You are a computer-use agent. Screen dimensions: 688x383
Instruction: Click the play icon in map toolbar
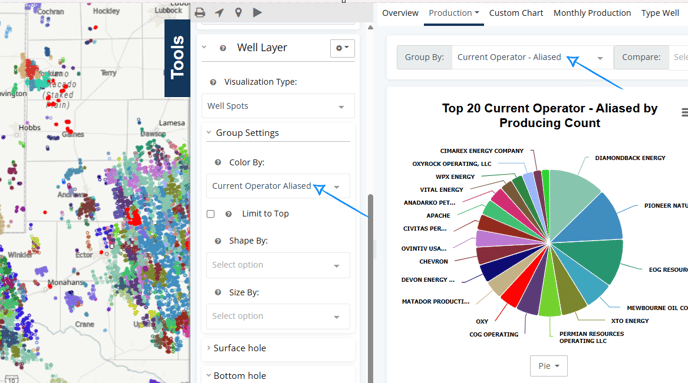(258, 13)
